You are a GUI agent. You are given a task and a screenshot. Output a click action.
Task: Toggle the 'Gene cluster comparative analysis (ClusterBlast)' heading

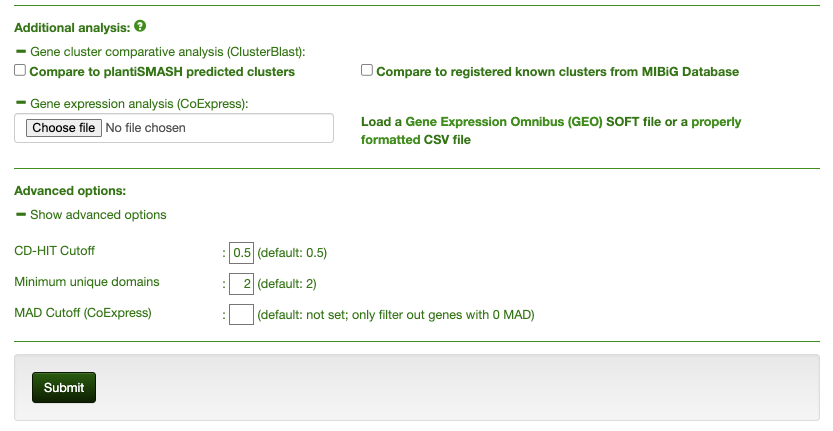point(168,52)
